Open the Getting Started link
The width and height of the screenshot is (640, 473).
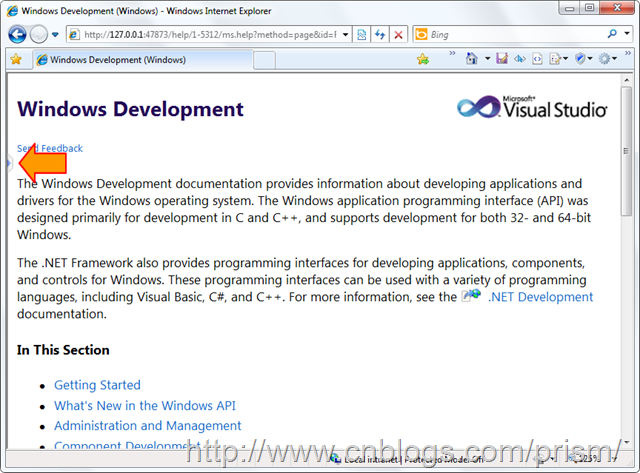pyautogui.click(x=97, y=385)
